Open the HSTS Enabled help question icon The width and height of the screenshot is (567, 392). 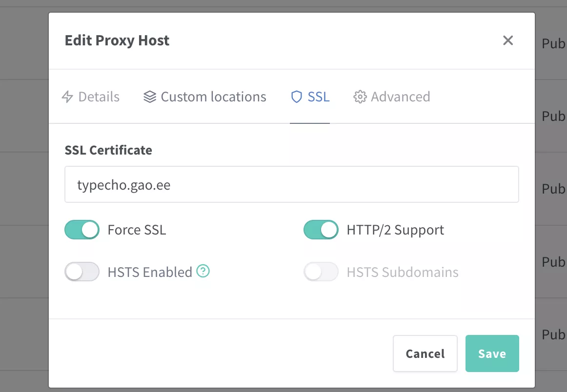click(x=203, y=271)
